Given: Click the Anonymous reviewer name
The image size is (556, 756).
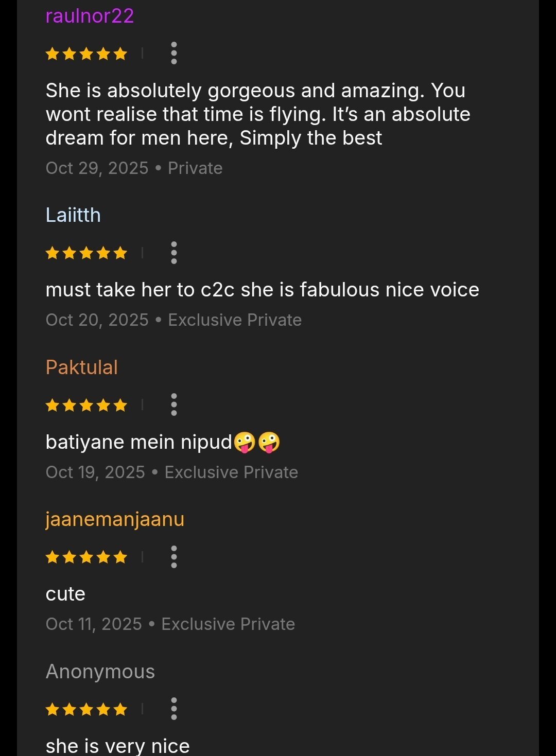Looking at the screenshot, I should coord(100,672).
